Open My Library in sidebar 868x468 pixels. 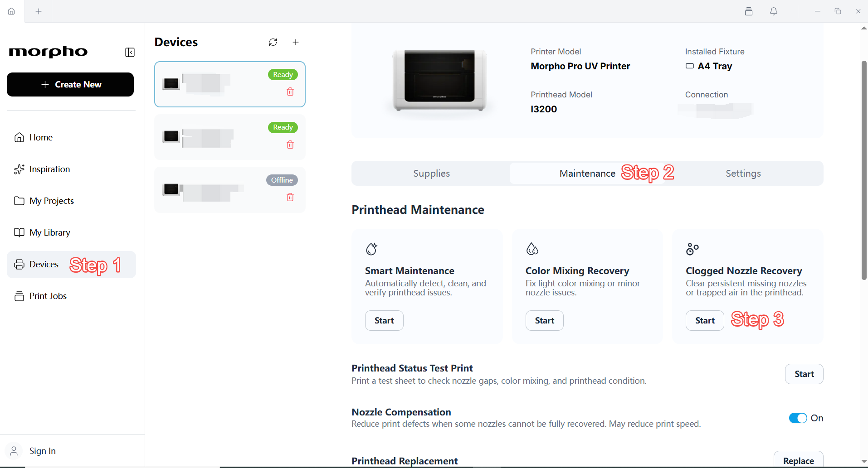71,232
